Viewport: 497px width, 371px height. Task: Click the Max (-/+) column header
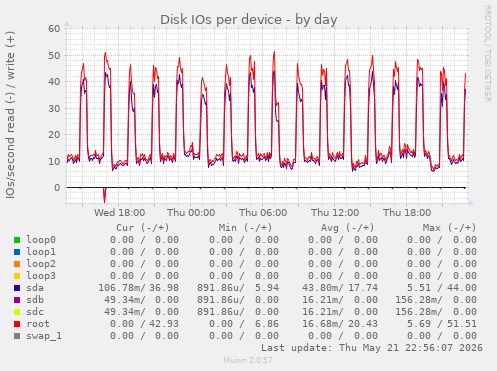click(x=449, y=228)
